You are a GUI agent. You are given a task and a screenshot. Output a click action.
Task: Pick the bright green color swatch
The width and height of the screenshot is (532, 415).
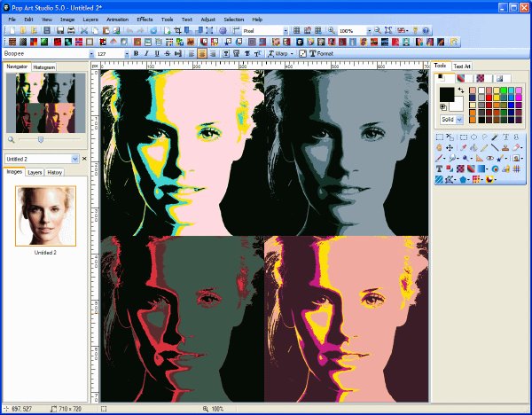pyautogui.click(x=504, y=90)
